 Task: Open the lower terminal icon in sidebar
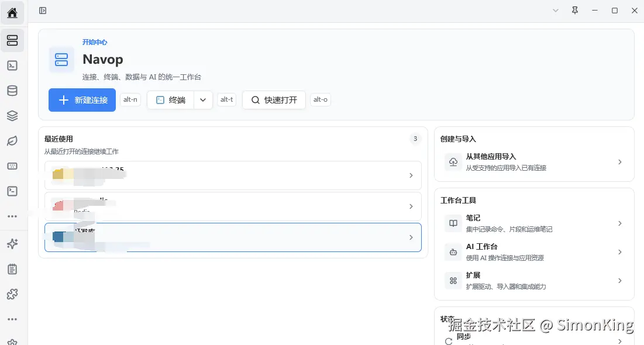tap(12, 191)
